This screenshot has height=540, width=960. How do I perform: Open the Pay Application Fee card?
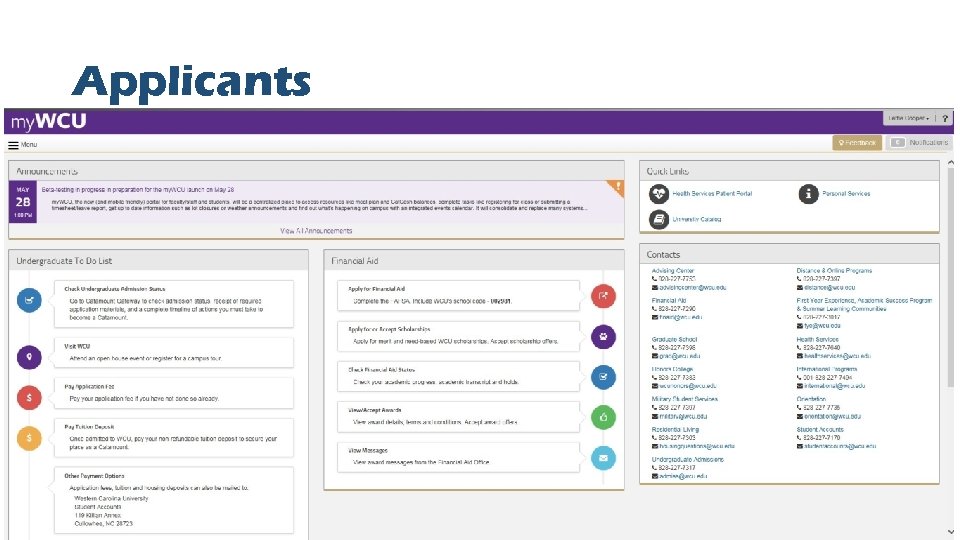coord(174,393)
